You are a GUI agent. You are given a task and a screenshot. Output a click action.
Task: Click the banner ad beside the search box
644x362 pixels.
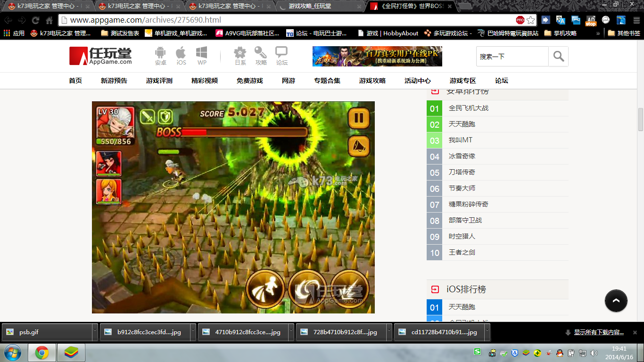point(377,56)
